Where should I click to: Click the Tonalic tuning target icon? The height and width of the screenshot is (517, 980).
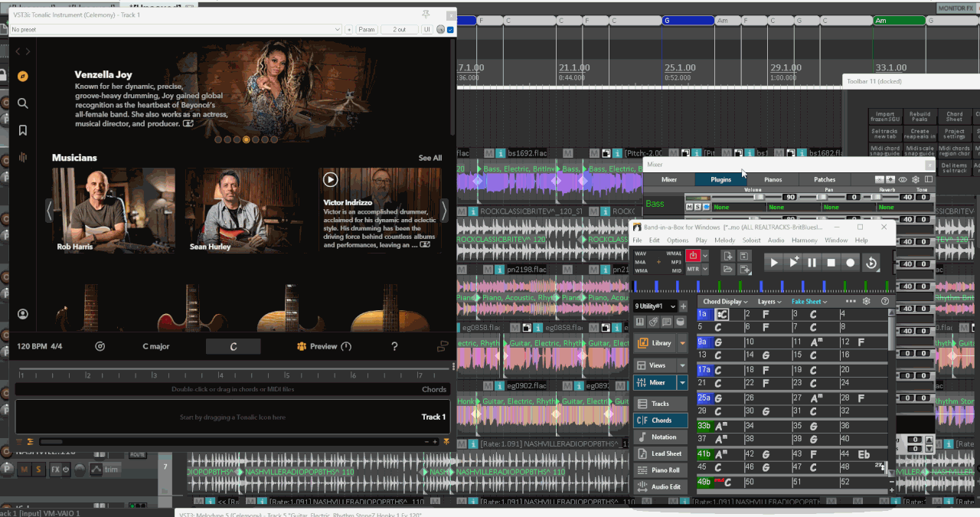click(x=100, y=346)
